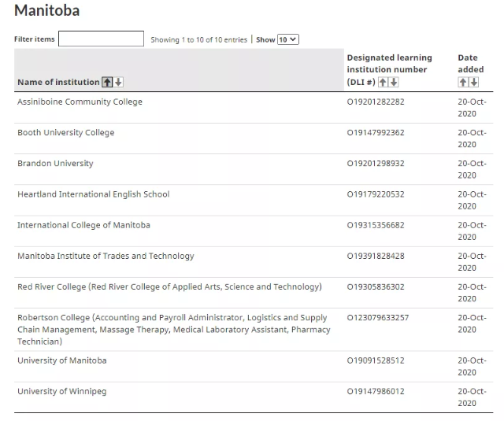The height and width of the screenshot is (421, 504).
Task: Click Manitoba Institute of Trades and Technology
Action: point(106,256)
